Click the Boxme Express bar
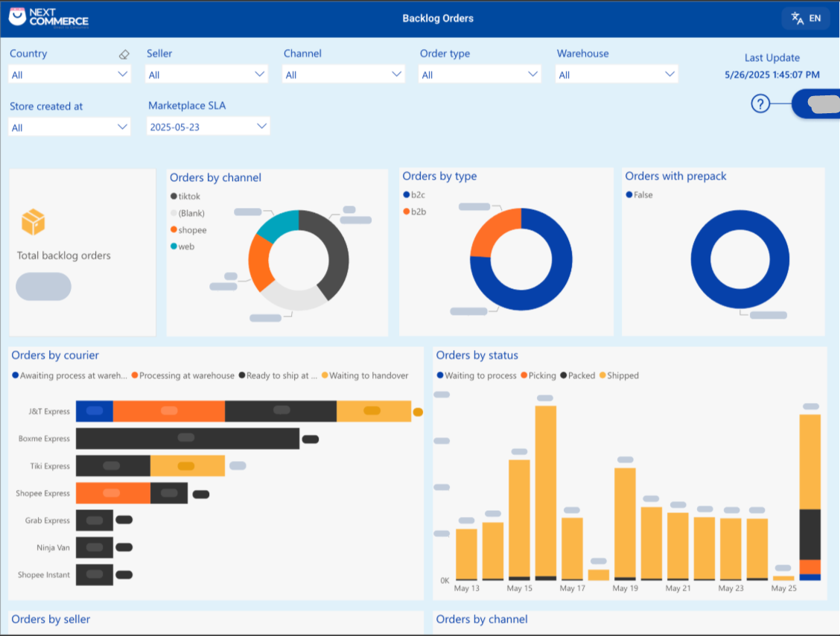This screenshot has width=840, height=636. (187, 439)
